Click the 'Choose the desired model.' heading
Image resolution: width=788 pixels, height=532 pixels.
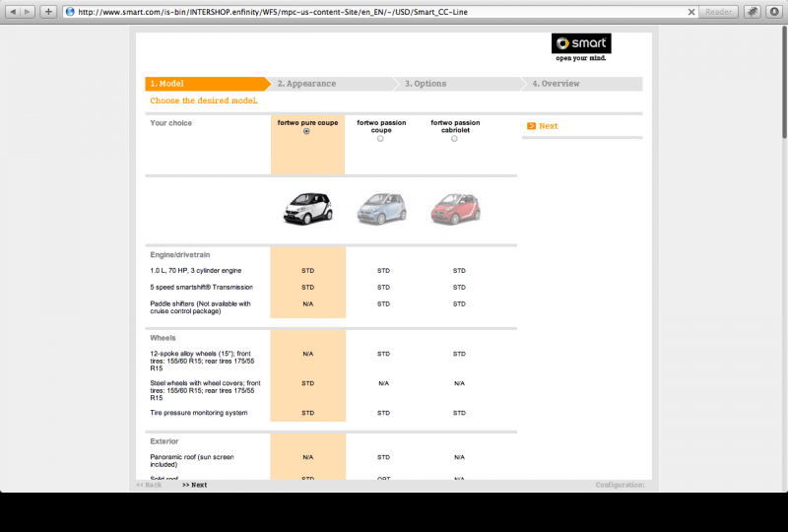[204, 100]
